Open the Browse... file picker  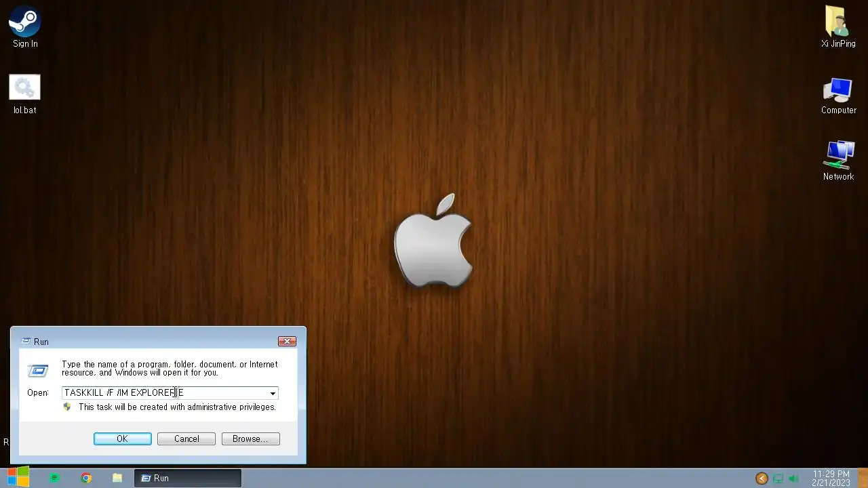(x=250, y=439)
